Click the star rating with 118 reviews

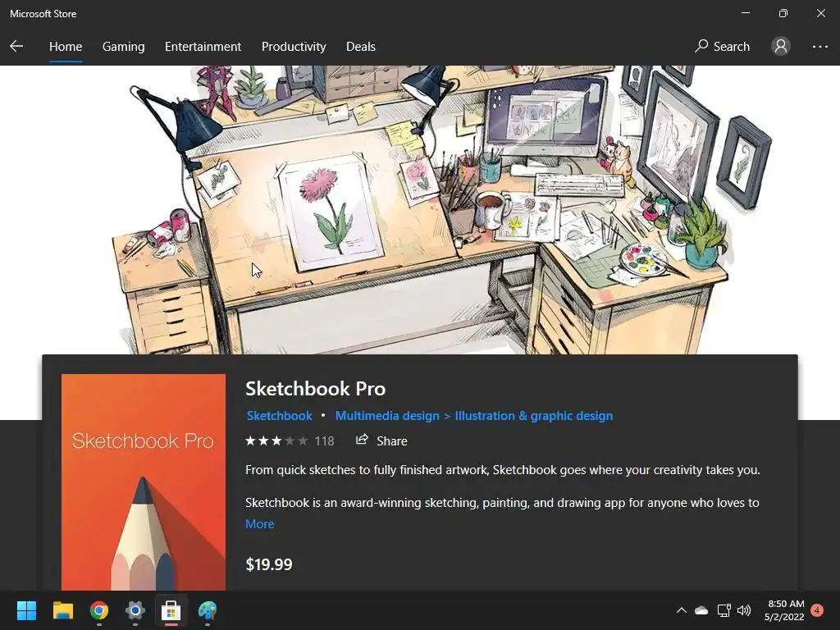point(290,441)
